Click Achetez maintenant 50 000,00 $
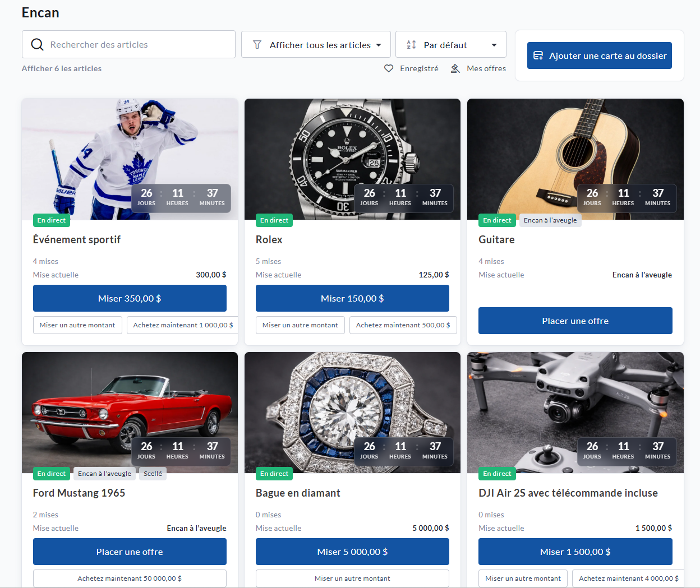This screenshot has height=588, width=700. 130,578
